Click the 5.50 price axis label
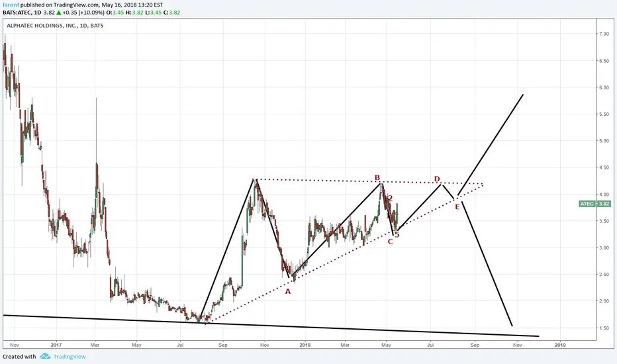Screen dimensions: 617x364 tap(604, 114)
